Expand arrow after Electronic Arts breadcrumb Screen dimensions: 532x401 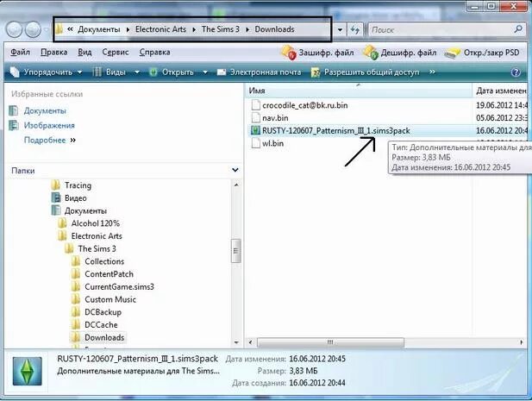tap(194, 29)
